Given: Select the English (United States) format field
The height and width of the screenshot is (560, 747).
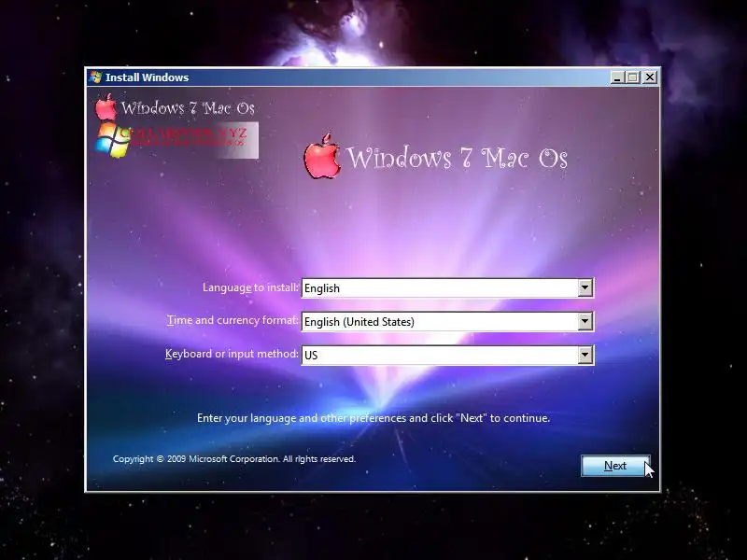Looking at the screenshot, I should 447,321.
